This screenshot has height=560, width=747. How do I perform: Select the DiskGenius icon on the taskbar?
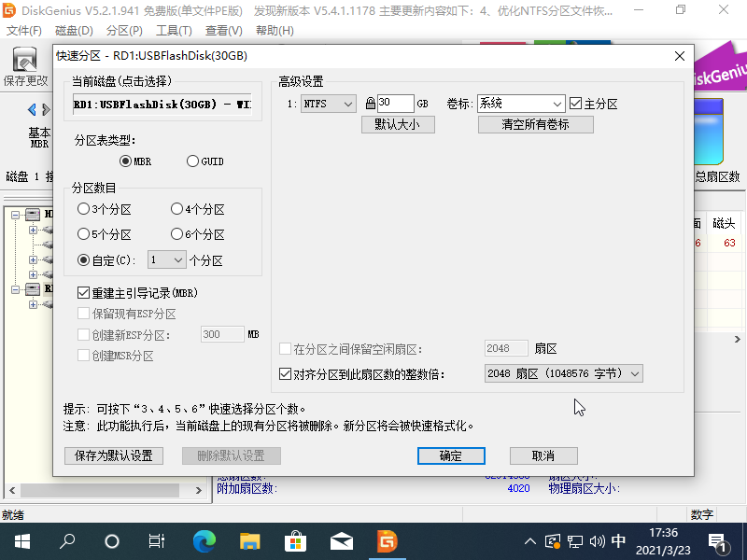[x=387, y=541]
